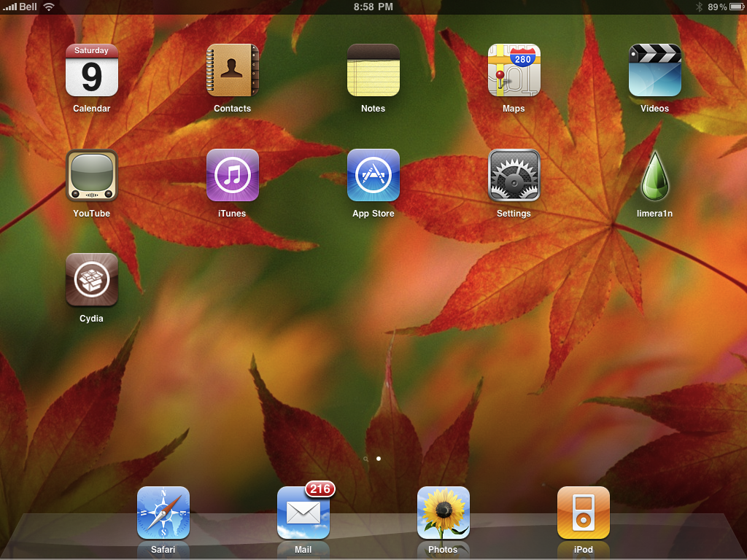
Task: Open the iTunes app
Action: pyautogui.click(x=232, y=175)
